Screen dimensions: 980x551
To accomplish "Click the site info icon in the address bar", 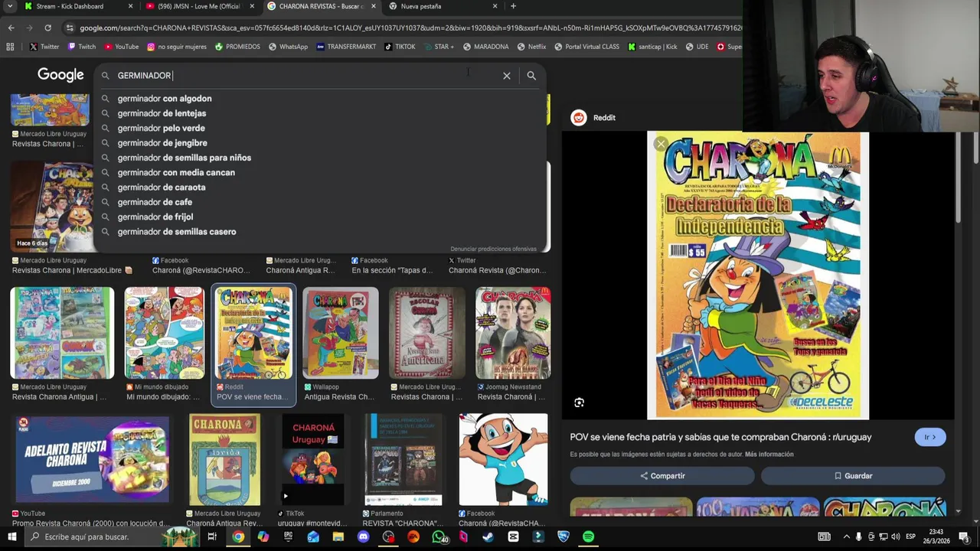I will [x=70, y=28].
